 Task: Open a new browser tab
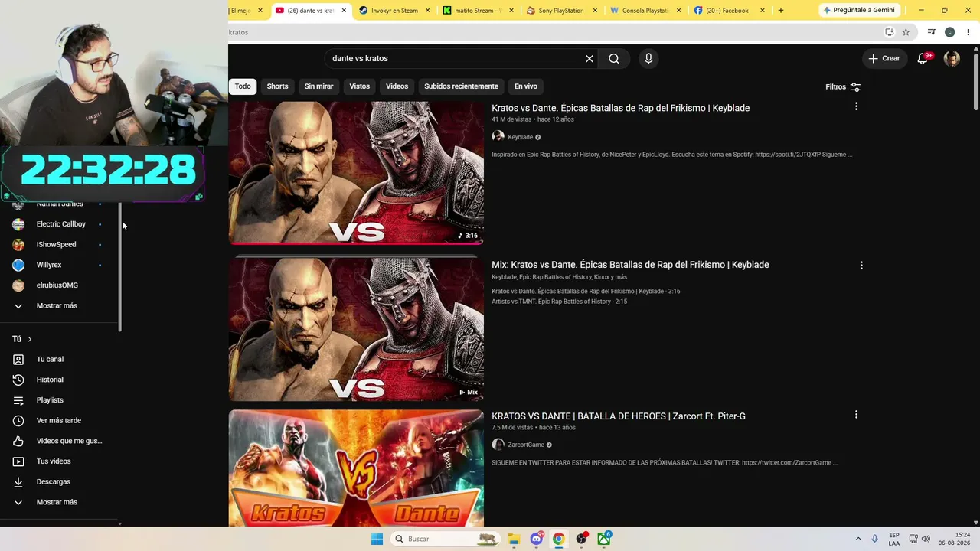pos(780,11)
